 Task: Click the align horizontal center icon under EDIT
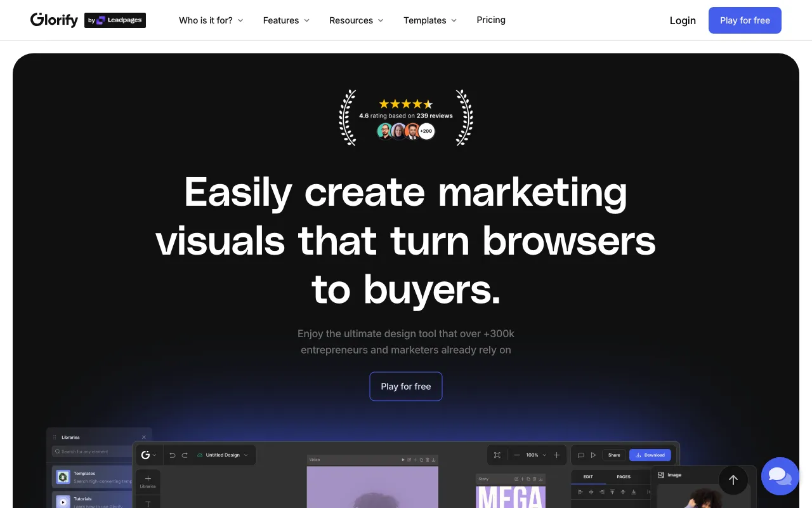click(591, 492)
